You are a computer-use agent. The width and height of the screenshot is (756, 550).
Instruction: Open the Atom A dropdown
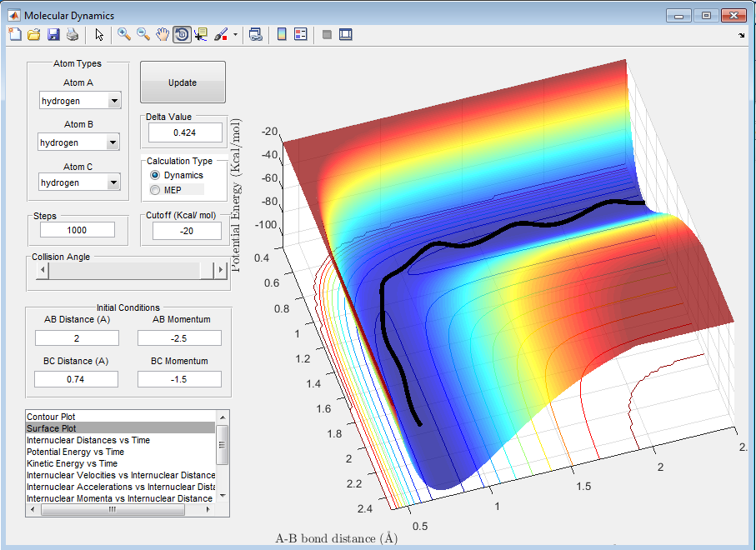click(x=114, y=102)
